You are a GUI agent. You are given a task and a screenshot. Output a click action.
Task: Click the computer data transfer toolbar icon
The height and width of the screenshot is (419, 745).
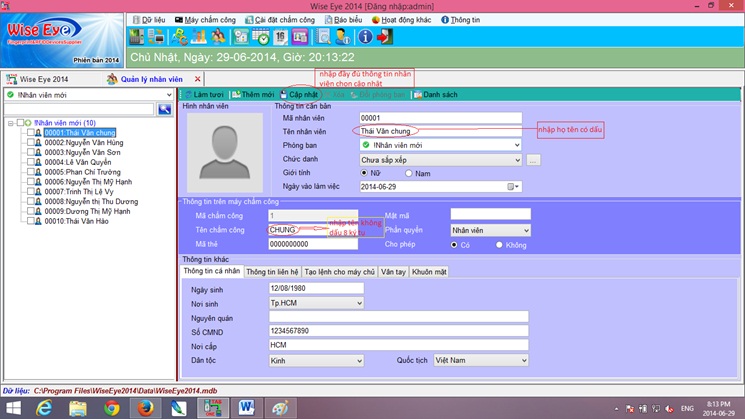156,37
